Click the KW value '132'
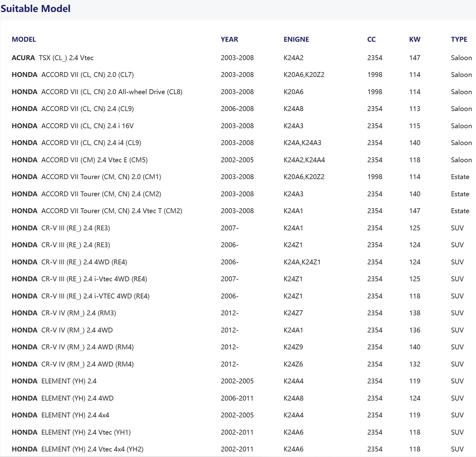This screenshot has width=476, height=457. [415, 364]
